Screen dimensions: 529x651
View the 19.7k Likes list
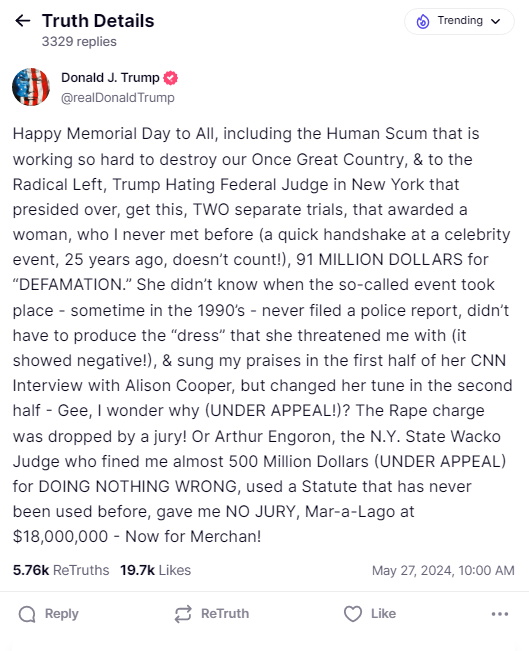coord(155,570)
